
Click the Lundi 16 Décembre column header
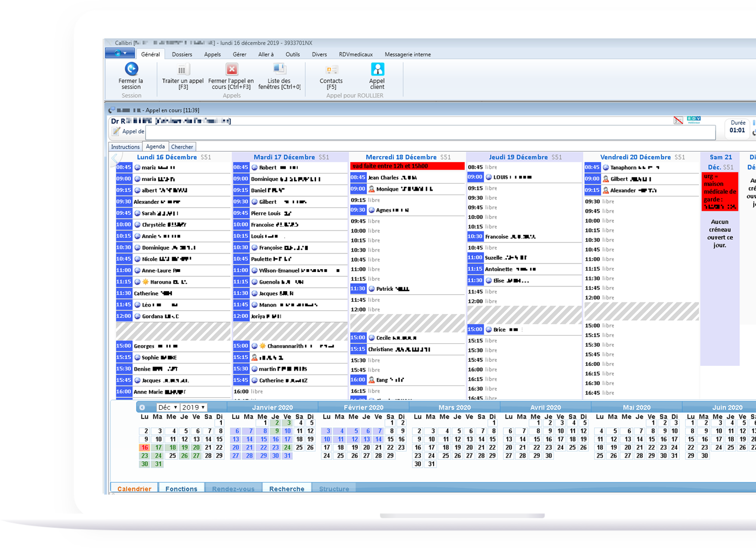tap(174, 157)
